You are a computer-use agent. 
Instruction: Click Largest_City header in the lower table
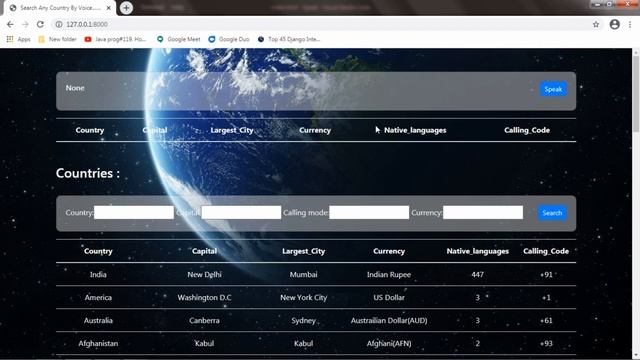304,251
